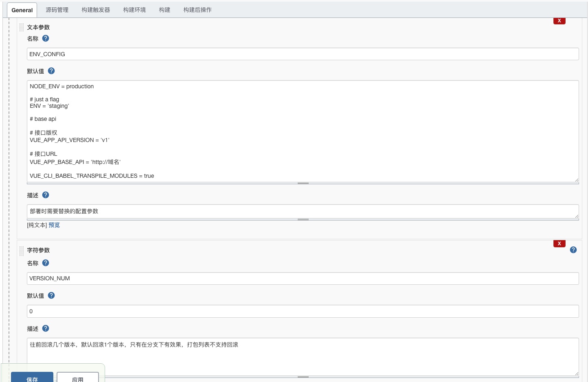The width and height of the screenshot is (588, 382).
Task: Delete the 字符参数 parameter with red X
Action: pos(559,244)
